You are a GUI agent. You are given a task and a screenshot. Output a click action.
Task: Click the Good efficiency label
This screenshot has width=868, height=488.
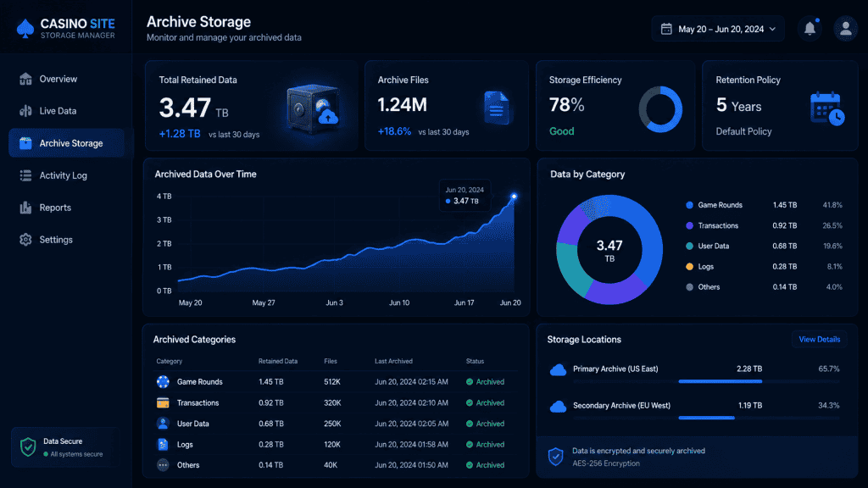click(x=561, y=131)
